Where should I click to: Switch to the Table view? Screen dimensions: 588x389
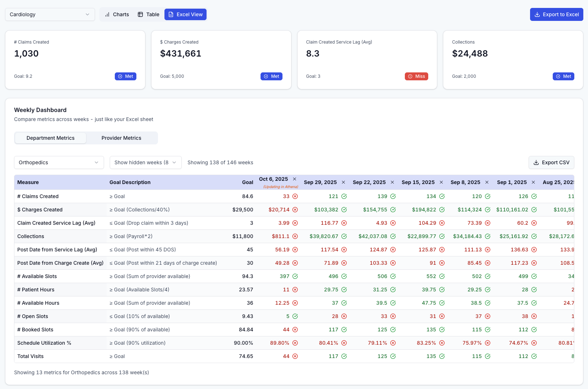click(148, 14)
